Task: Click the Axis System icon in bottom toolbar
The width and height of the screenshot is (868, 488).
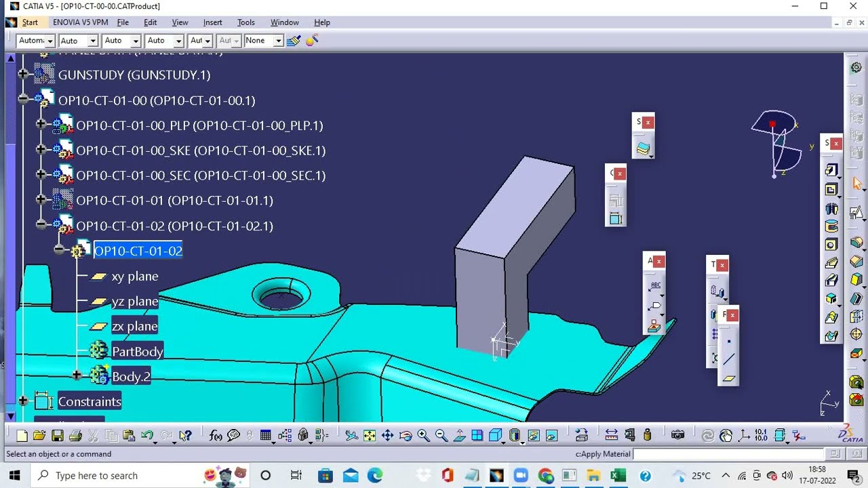Action: point(744,436)
